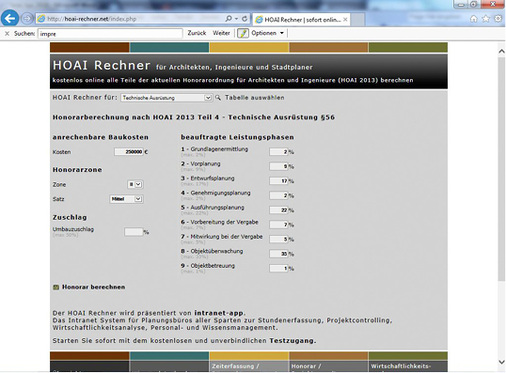Open the Testzugang link

tap(292, 341)
